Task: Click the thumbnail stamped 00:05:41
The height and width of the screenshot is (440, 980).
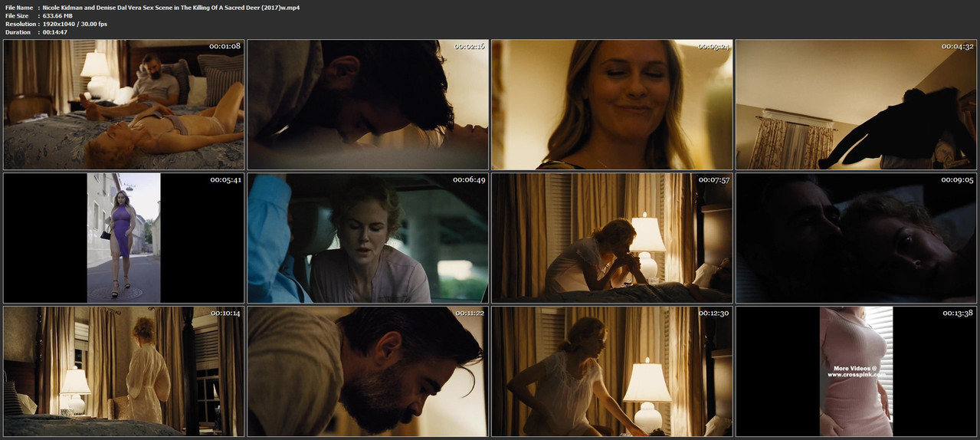Action: pyautogui.click(x=123, y=238)
